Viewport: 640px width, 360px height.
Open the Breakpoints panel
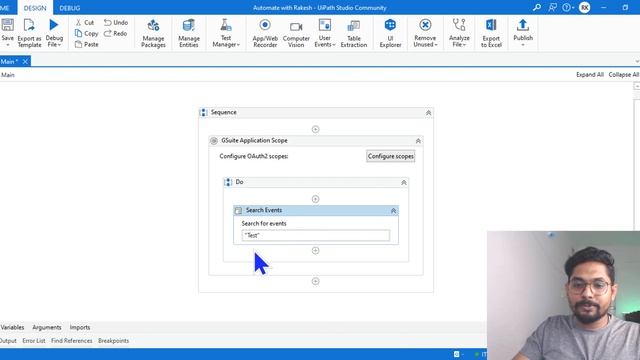click(x=113, y=340)
